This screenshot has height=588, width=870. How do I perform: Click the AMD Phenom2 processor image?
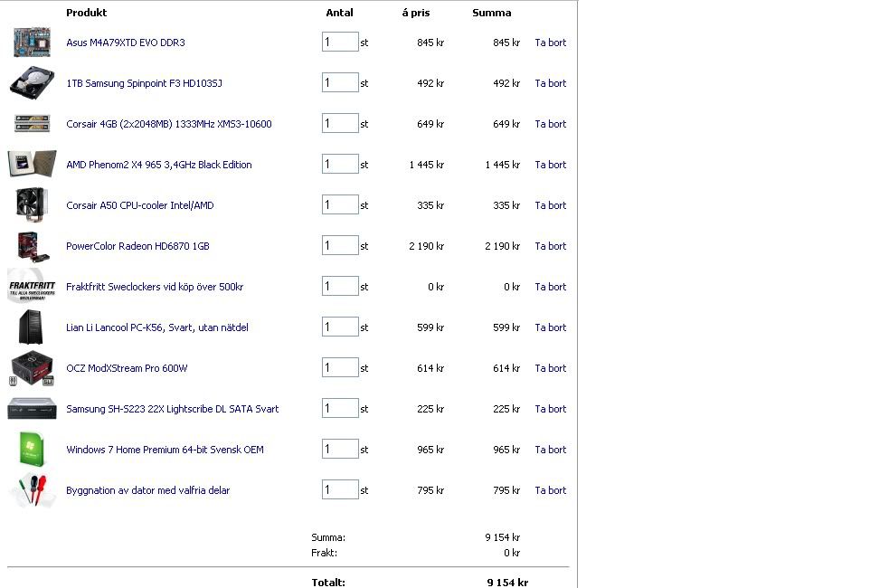coord(31,165)
